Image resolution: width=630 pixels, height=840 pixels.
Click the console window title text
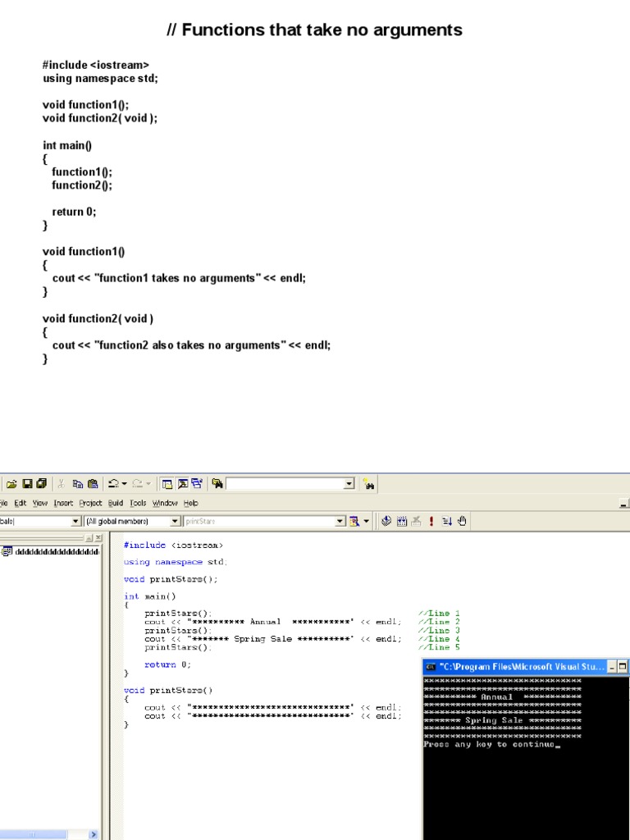coord(522,667)
